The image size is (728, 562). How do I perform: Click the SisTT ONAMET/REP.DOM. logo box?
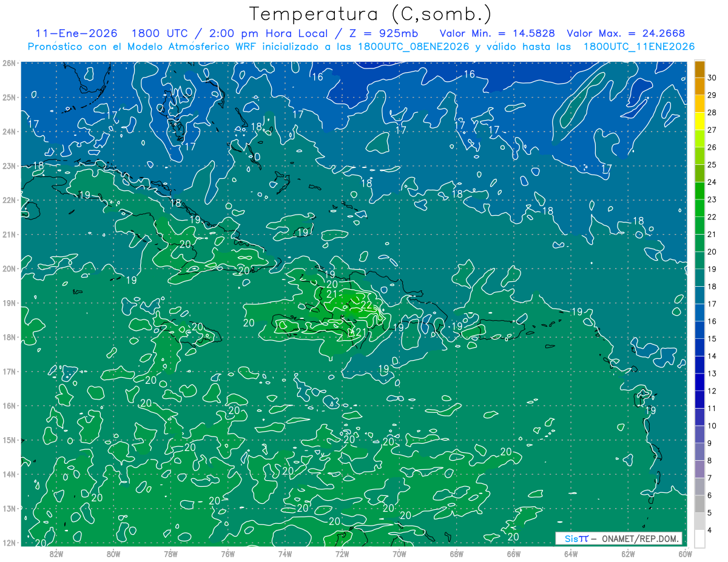(619, 538)
